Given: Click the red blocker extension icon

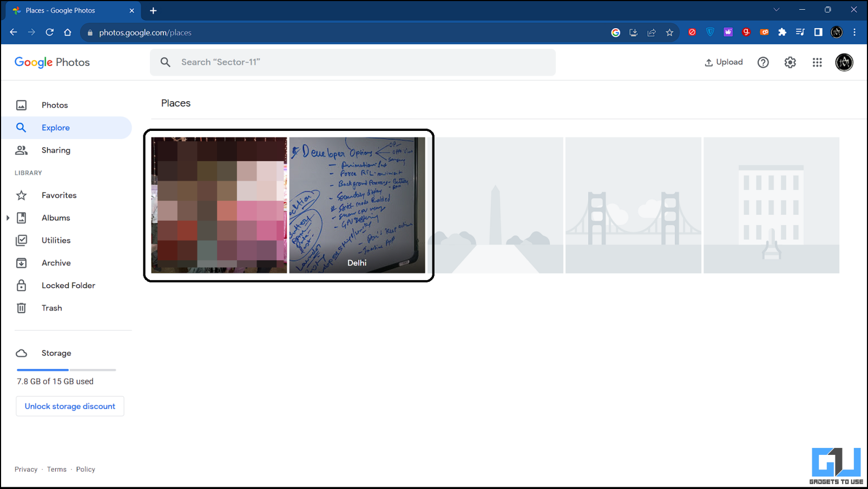Looking at the screenshot, I should (692, 32).
